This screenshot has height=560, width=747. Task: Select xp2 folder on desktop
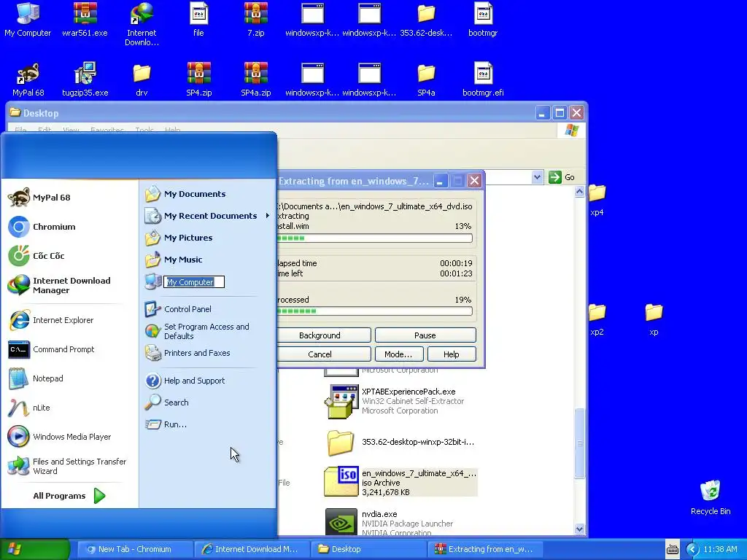597,319
